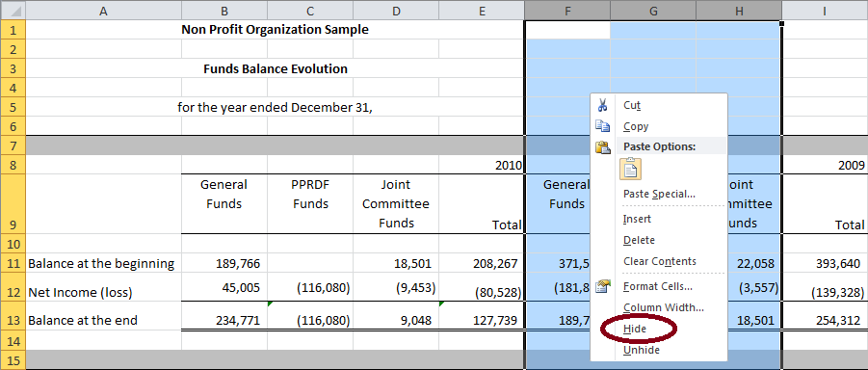Click cell value 208,267
Viewport: 868px width, 370px height.
495,264
